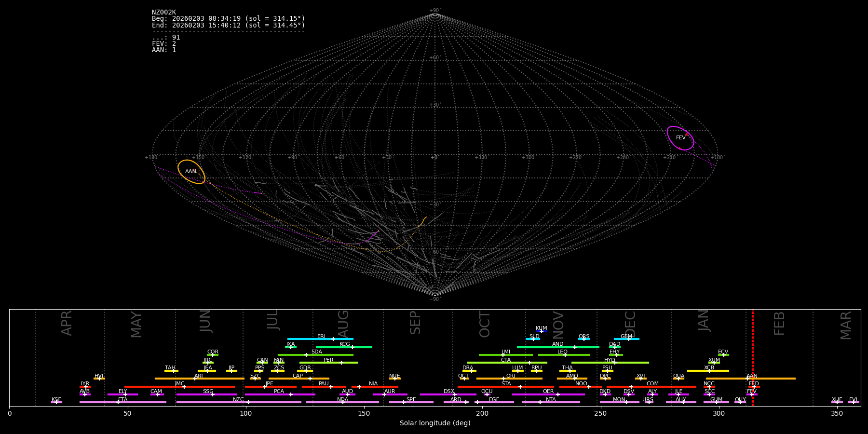Click the 'Beg: 20260203 08:34:19' header line
868x434 pixels.
[x=229, y=19]
